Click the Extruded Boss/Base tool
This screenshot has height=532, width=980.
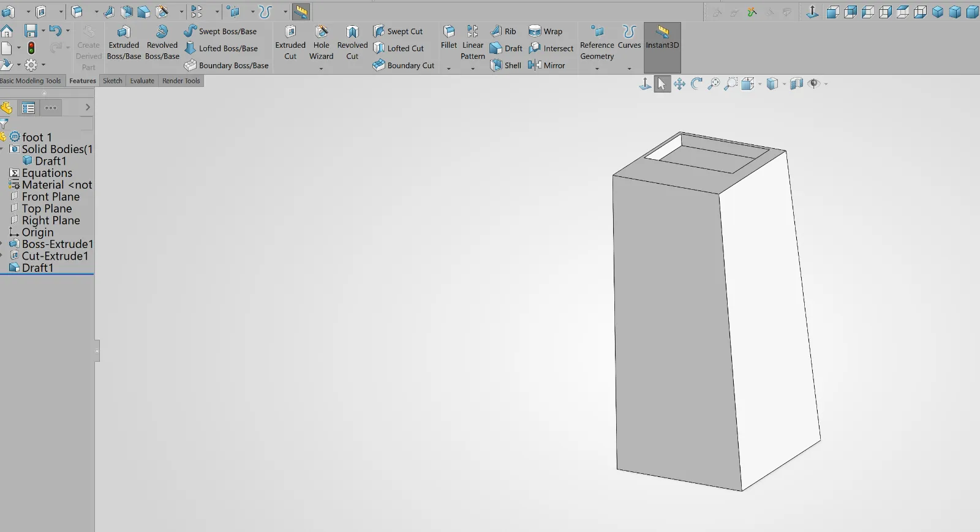tap(124, 43)
